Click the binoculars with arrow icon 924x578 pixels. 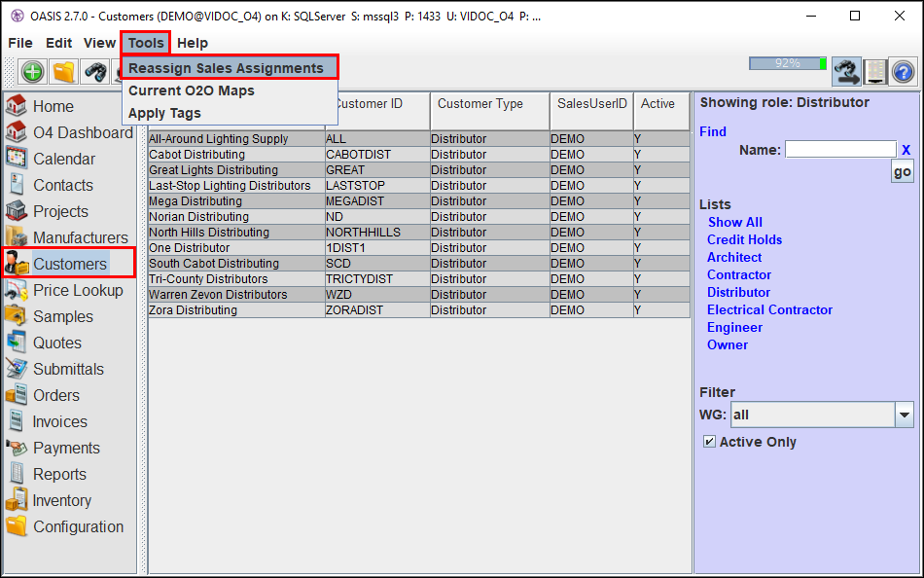pyautogui.click(x=847, y=72)
